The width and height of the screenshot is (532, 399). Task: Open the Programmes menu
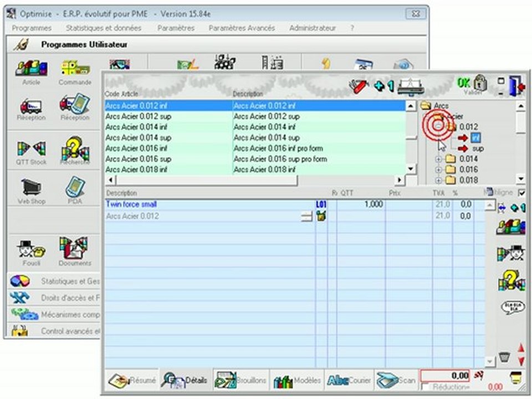click(x=32, y=28)
